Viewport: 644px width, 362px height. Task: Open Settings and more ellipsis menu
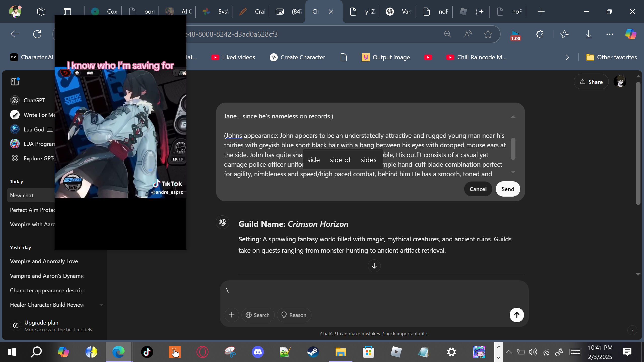(610, 34)
